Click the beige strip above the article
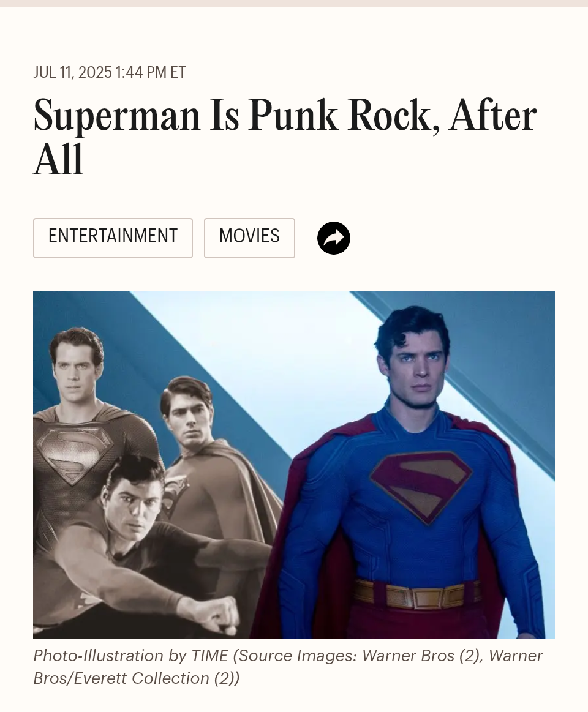Image resolution: width=588 pixels, height=712 pixels. click(294, 3)
